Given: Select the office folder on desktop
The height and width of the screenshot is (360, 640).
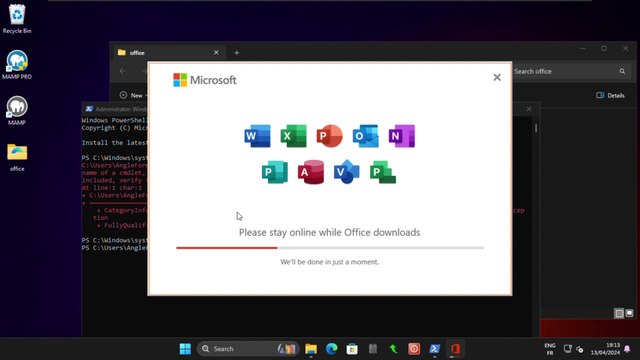Looking at the screenshot, I should (17, 157).
